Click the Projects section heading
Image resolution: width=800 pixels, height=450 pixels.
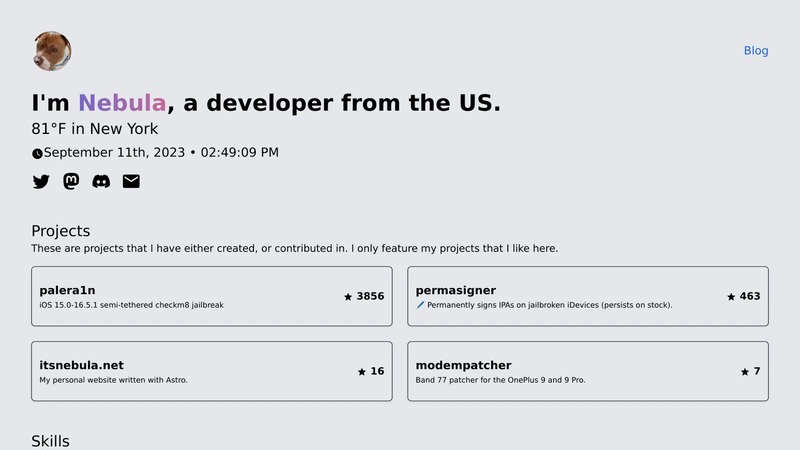(61, 231)
